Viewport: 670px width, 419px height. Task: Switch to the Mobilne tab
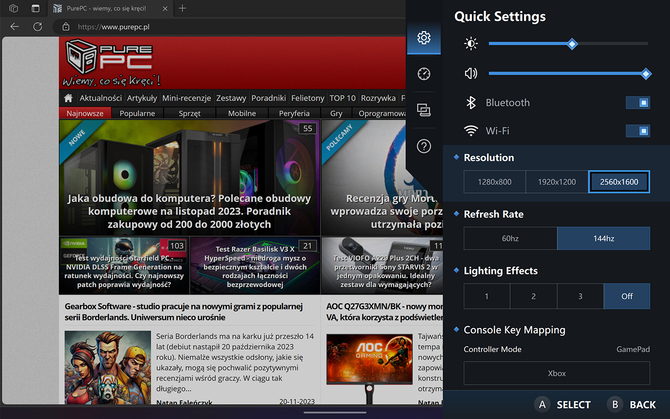[242, 113]
